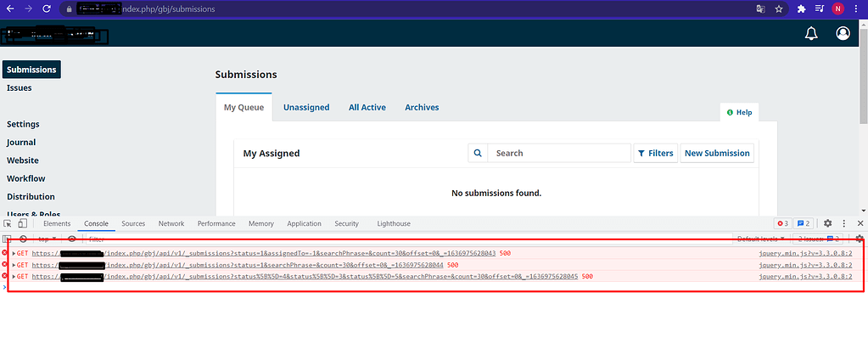Switch to the Archives tab

(x=422, y=107)
